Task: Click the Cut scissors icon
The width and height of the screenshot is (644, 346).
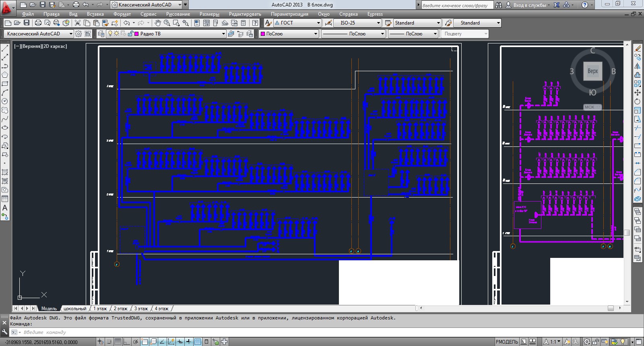Action: tap(78, 23)
